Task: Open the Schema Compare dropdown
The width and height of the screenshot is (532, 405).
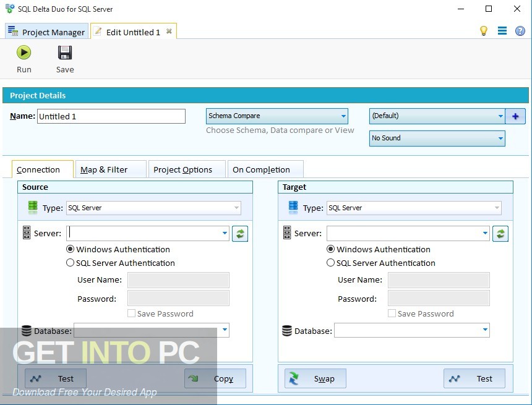Action: click(x=277, y=116)
